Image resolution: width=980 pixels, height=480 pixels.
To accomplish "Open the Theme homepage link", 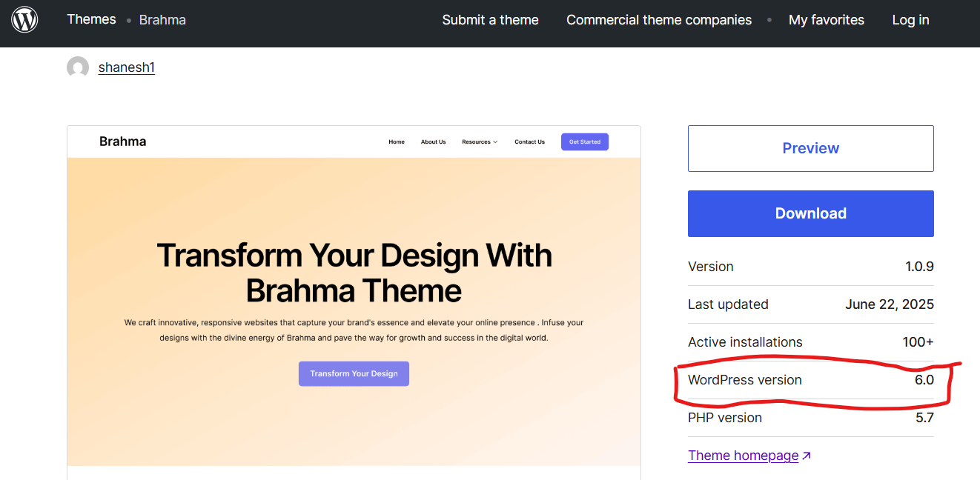I will point(743,456).
